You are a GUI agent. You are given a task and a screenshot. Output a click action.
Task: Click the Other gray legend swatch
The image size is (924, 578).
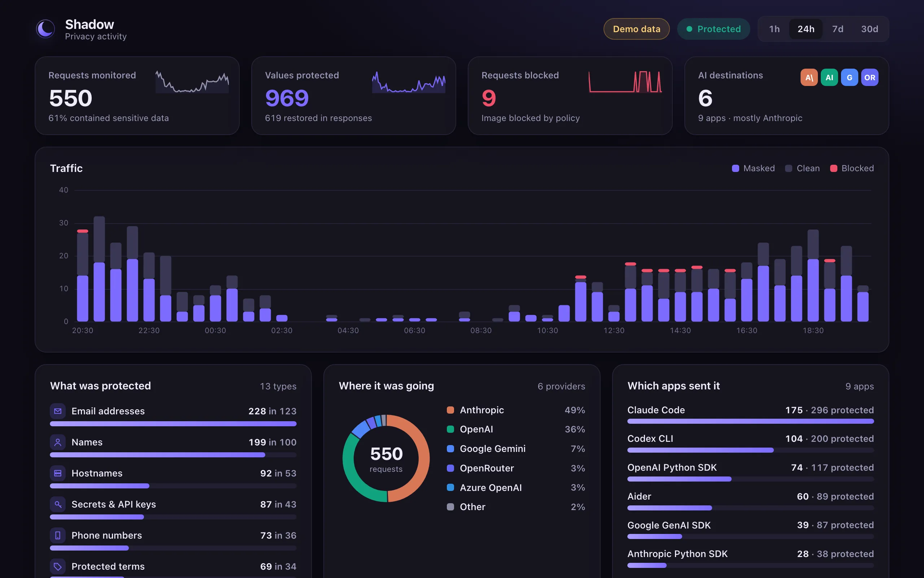click(x=450, y=507)
